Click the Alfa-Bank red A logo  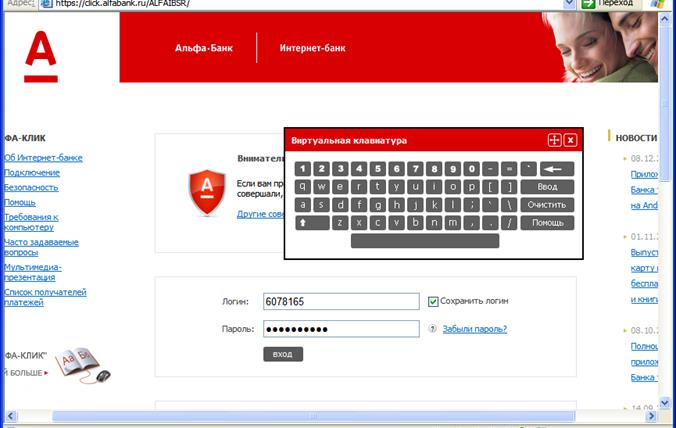[41, 56]
